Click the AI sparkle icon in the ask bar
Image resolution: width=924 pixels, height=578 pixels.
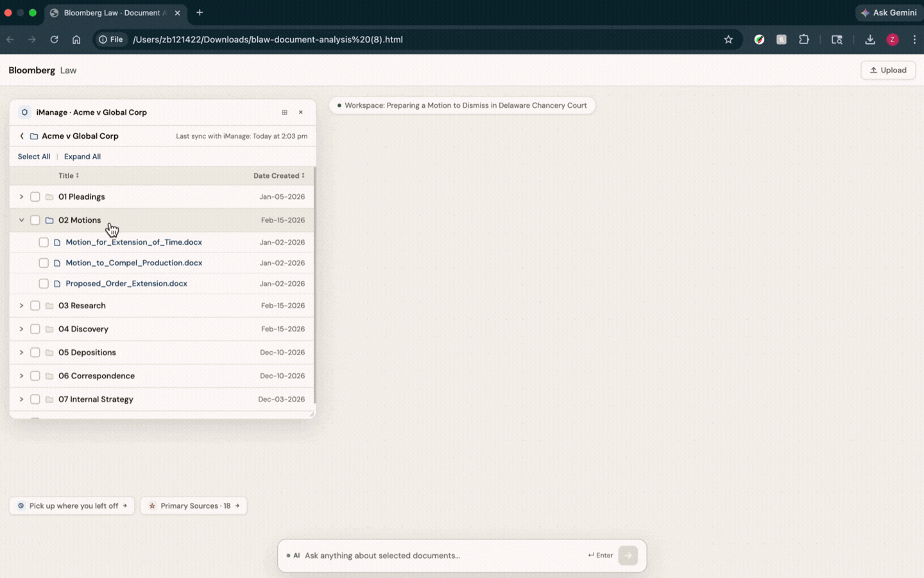coord(295,555)
